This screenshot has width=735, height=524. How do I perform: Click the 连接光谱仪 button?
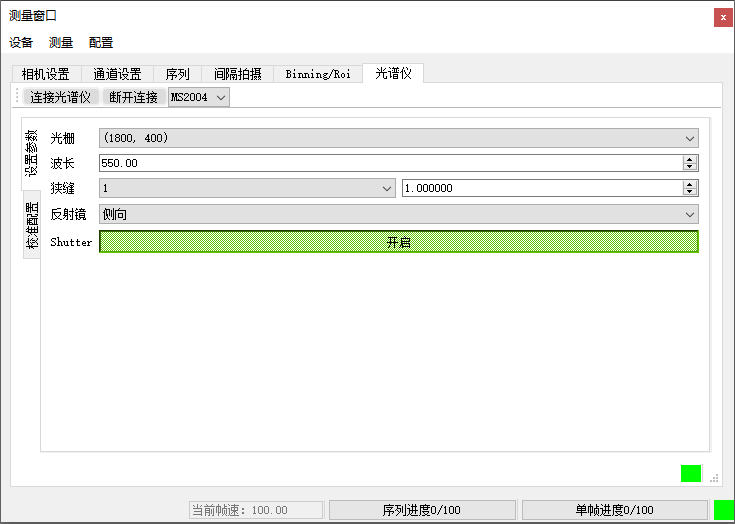(60, 97)
